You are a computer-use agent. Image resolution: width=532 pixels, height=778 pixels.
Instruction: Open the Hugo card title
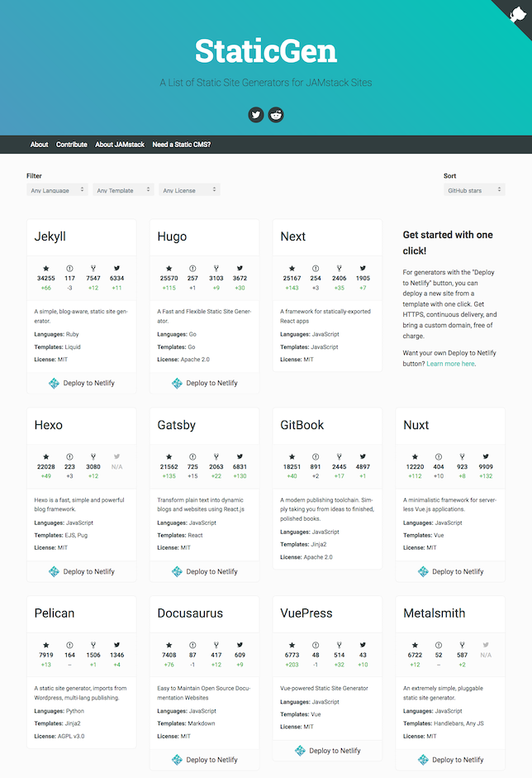coord(172,236)
